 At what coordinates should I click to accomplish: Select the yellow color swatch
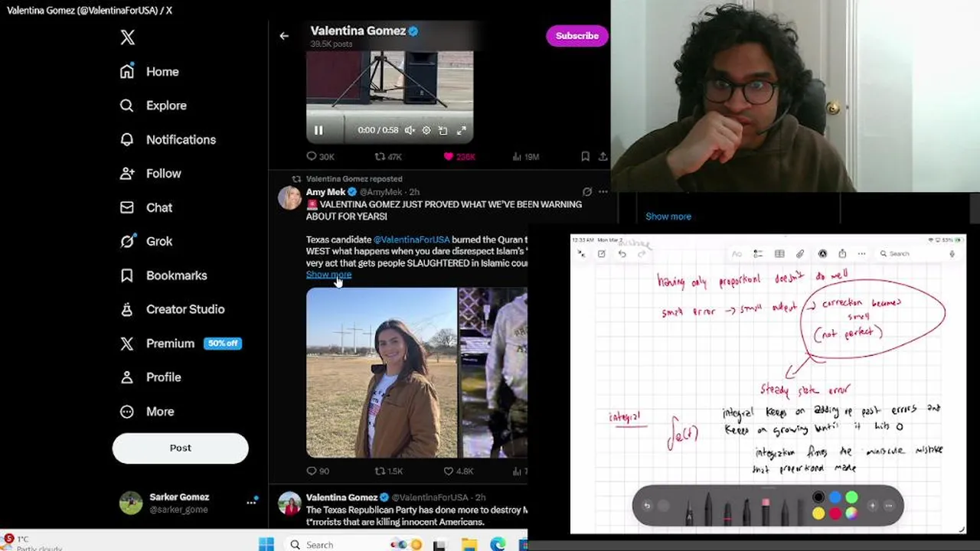coord(818,514)
